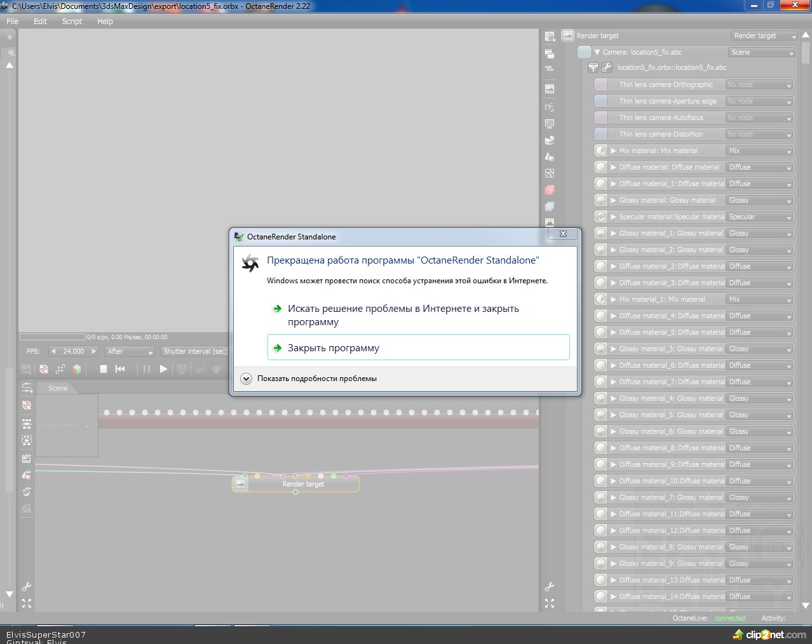Toggle texture node visibility eye icon
The width and height of the screenshot is (812, 644).
point(27,509)
